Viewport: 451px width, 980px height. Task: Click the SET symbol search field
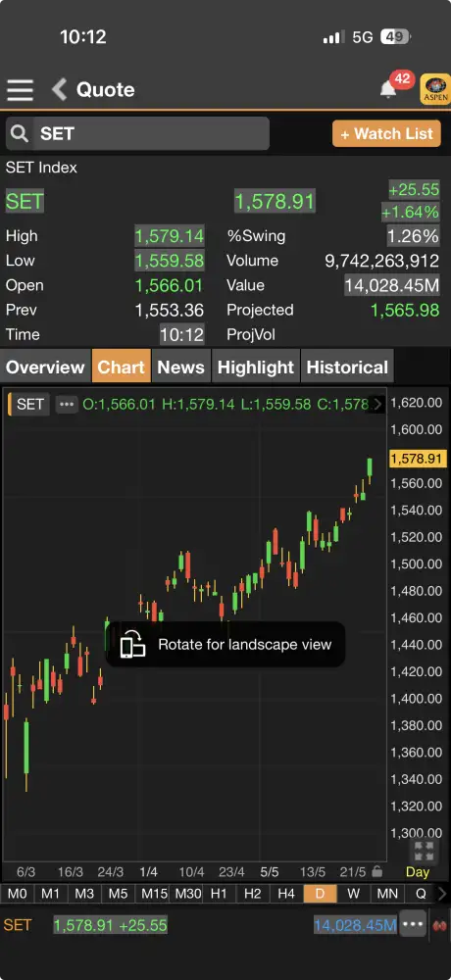tap(151, 133)
